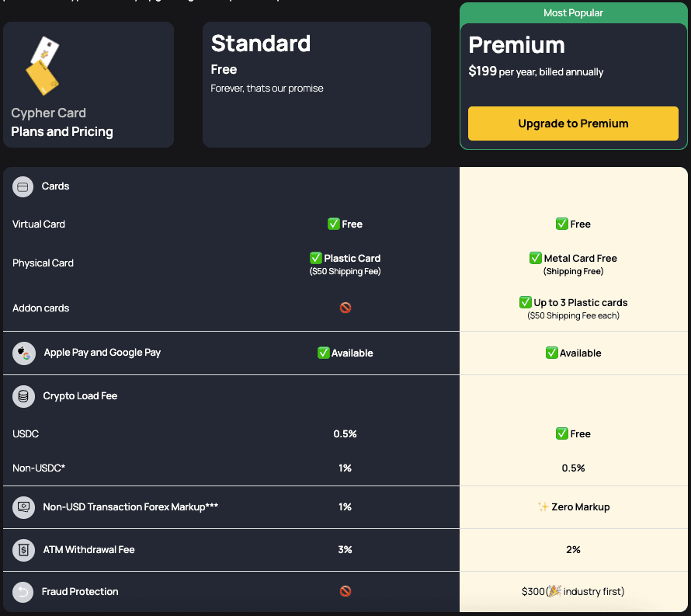
Task: Click the Most Popular badge
Action: coord(573,12)
